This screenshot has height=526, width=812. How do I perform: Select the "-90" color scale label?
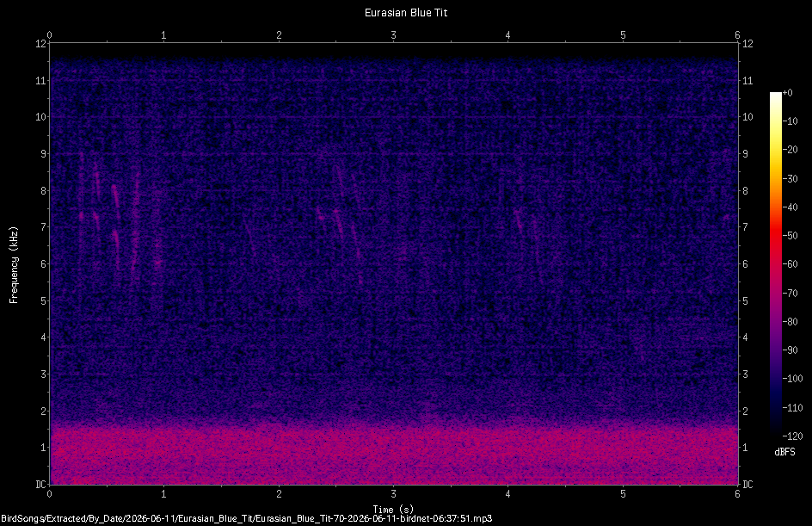790,350
